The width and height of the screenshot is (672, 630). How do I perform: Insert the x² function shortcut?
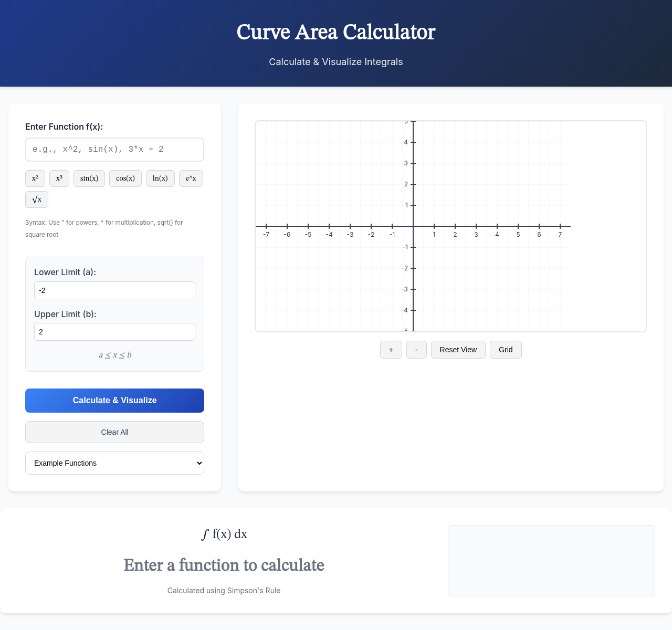pyautogui.click(x=35, y=178)
